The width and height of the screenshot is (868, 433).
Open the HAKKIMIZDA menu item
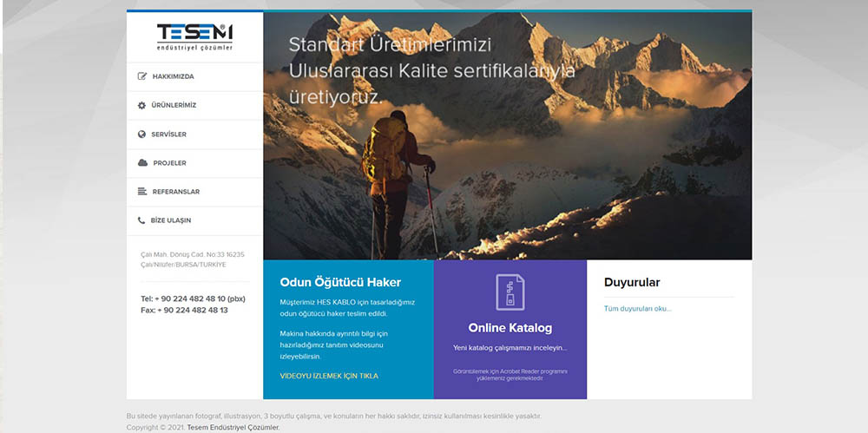pyautogui.click(x=173, y=76)
